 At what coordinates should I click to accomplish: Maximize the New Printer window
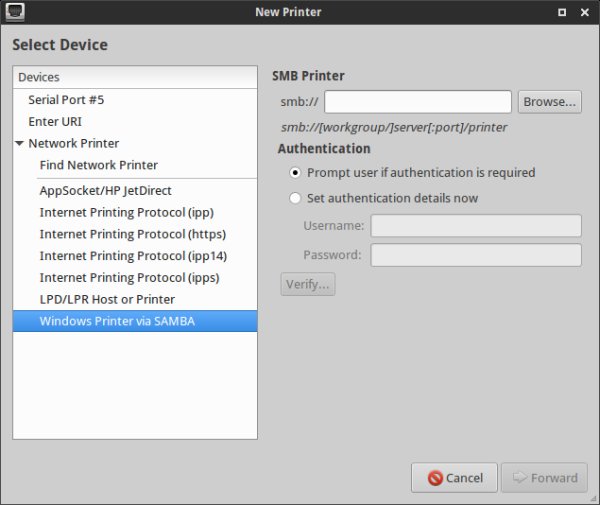[x=561, y=13]
